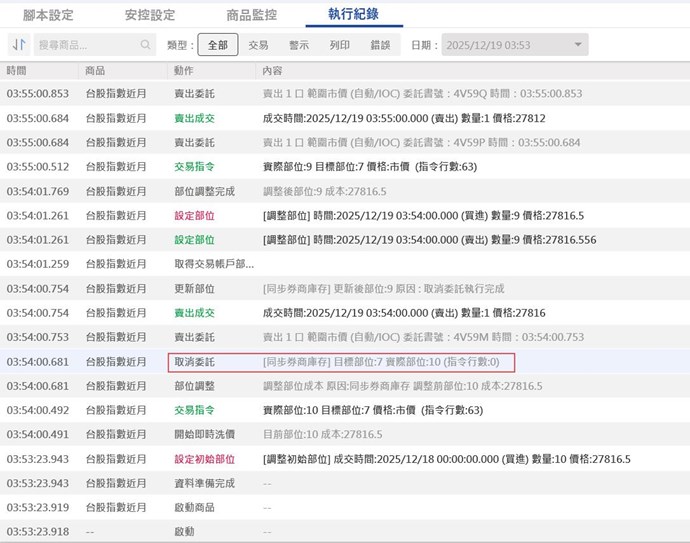This screenshot has height=543, width=690.
Task: Click the 時間 column header
Action: click(x=17, y=71)
